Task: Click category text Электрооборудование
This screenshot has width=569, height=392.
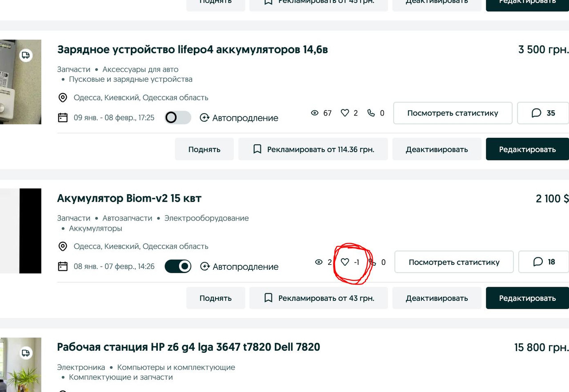Action: coord(207,218)
